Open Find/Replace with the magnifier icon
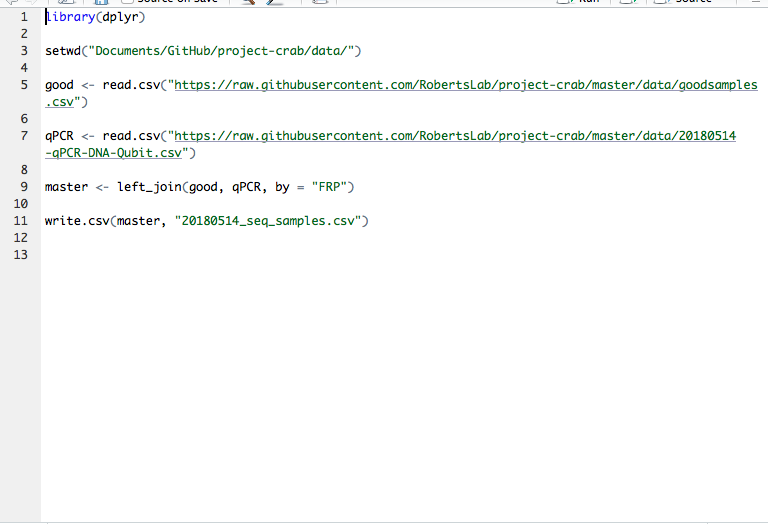This screenshot has height=524, width=768. click(x=247, y=2)
